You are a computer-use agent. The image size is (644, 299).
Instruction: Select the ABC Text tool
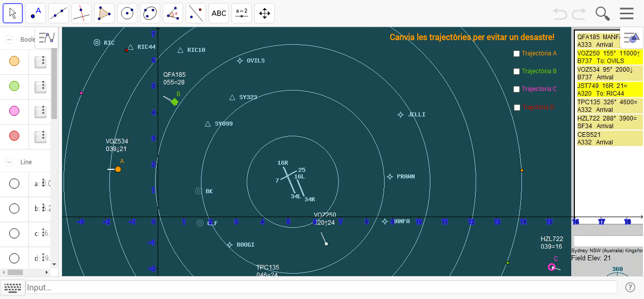219,13
